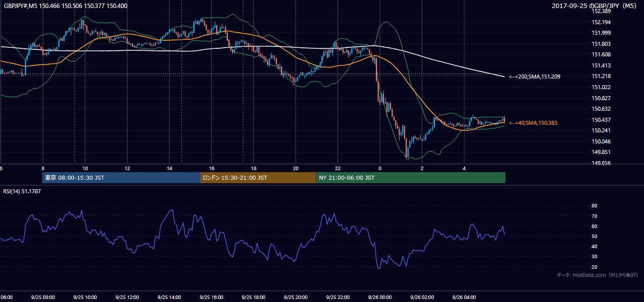Click the 9/26 00:00 date label
644x302 pixels.
tap(379, 297)
